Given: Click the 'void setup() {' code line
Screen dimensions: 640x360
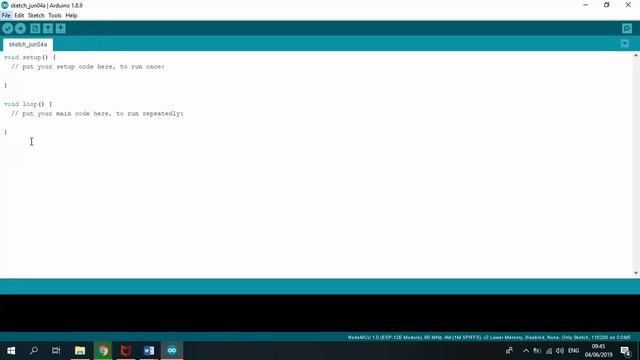Looking at the screenshot, I should (x=30, y=57).
